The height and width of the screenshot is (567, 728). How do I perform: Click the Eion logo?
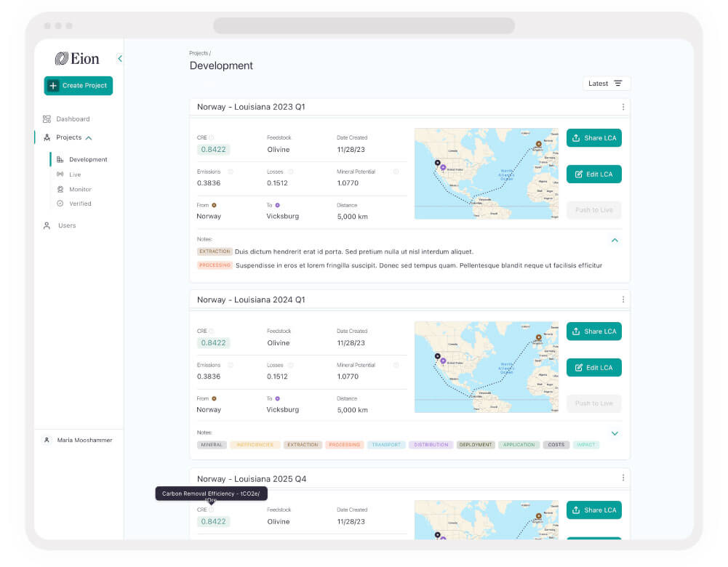77,58
